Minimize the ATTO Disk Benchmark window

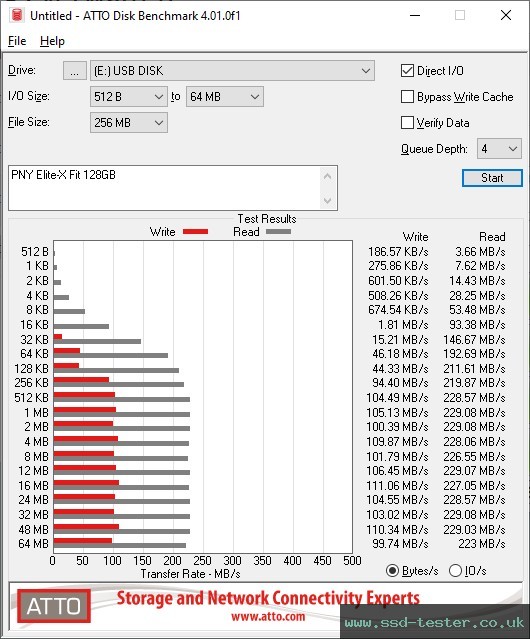point(415,15)
